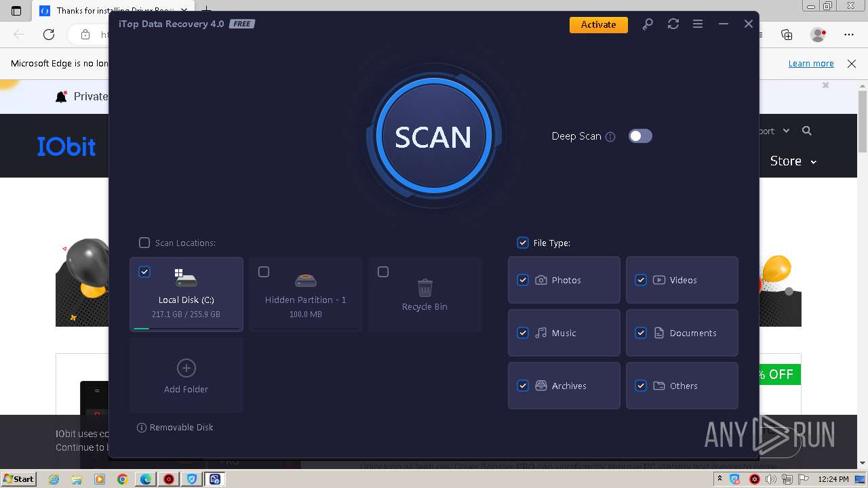868x488 pixels.
Task: Click the orange Activate button
Action: pyautogui.click(x=599, y=24)
